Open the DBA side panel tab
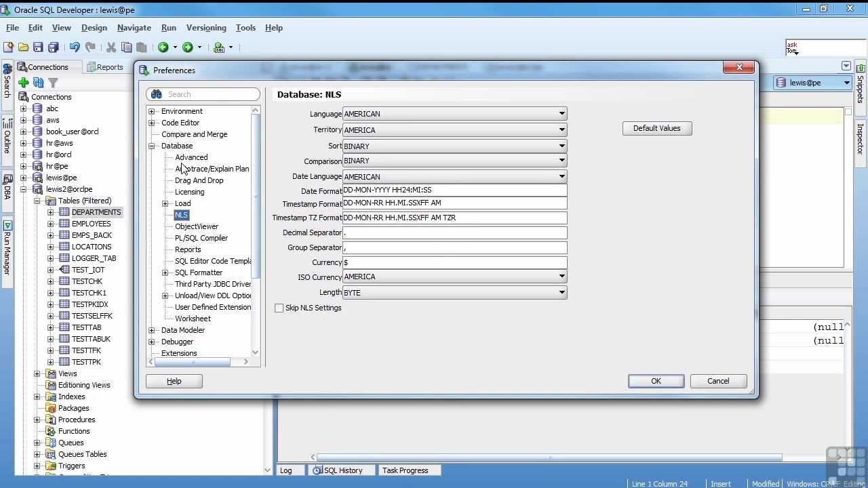Image resolution: width=868 pixels, height=488 pixels. coord(7,188)
